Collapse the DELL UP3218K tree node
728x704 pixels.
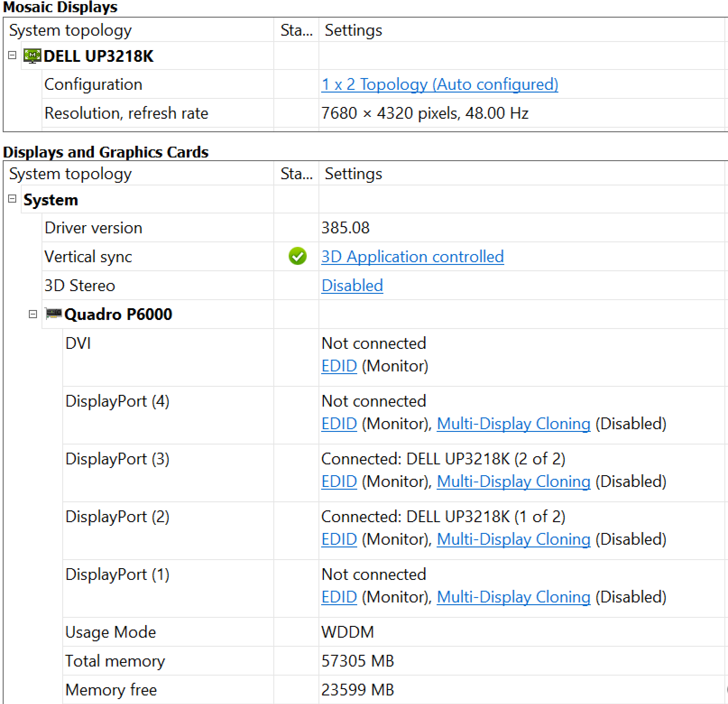(12, 55)
